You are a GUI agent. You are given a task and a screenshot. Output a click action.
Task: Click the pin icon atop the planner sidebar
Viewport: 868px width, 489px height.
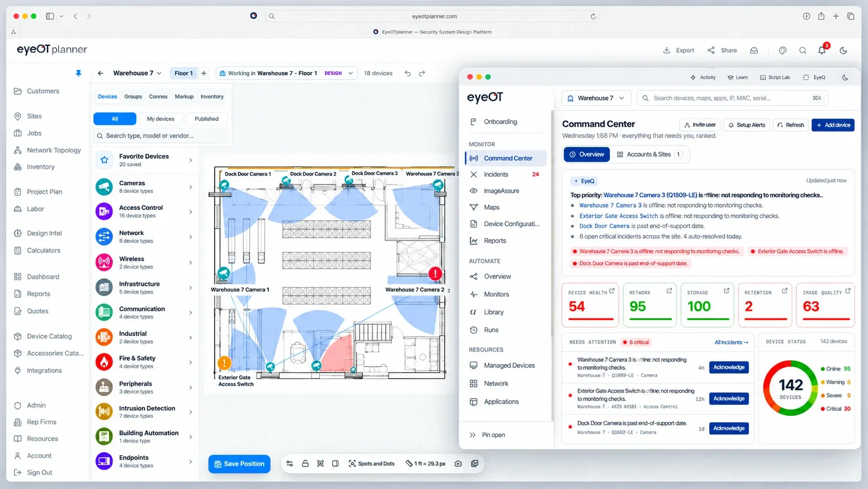(x=78, y=73)
